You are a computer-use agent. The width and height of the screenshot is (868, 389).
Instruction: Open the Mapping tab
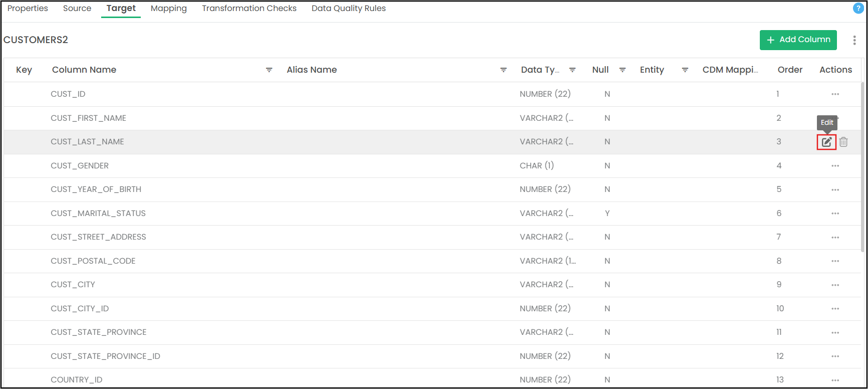169,9
